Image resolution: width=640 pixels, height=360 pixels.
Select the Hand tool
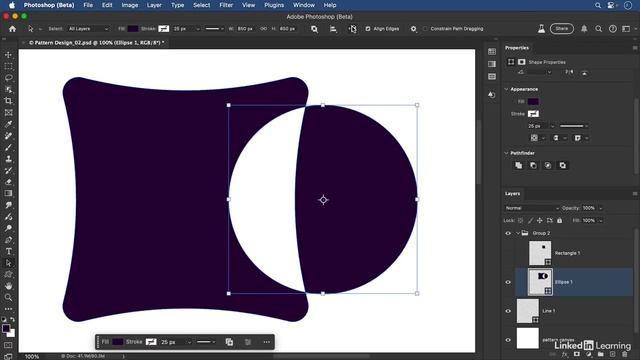8,286
